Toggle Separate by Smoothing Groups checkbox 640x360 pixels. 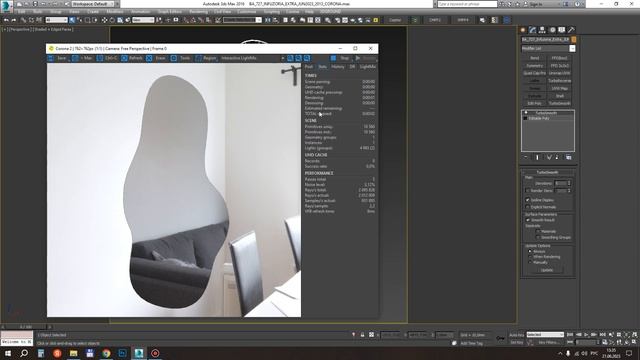click(x=538, y=237)
